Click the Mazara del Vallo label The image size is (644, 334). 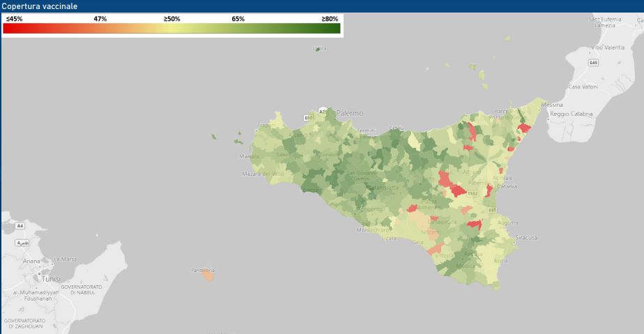pos(263,173)
